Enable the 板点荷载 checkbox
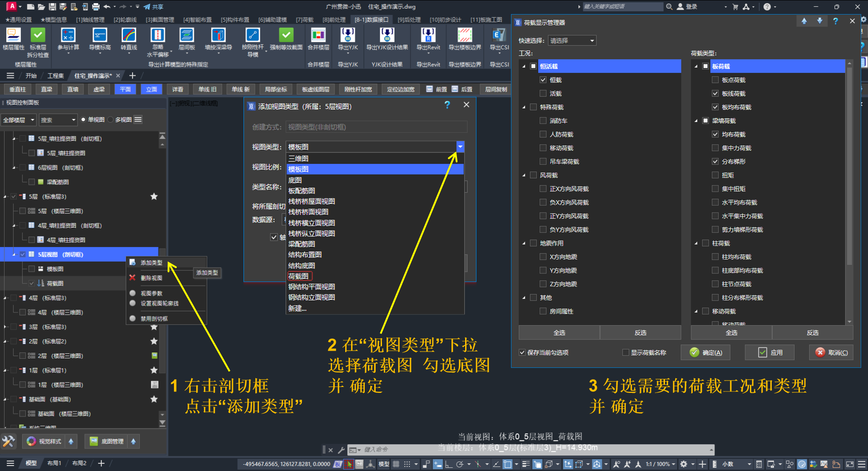Viewport: 868px width, 471px height. pos(715,80)
